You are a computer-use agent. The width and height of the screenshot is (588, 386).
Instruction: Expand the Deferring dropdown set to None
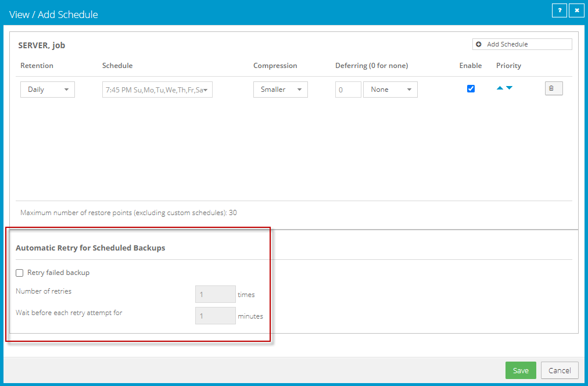pos(390,89)
